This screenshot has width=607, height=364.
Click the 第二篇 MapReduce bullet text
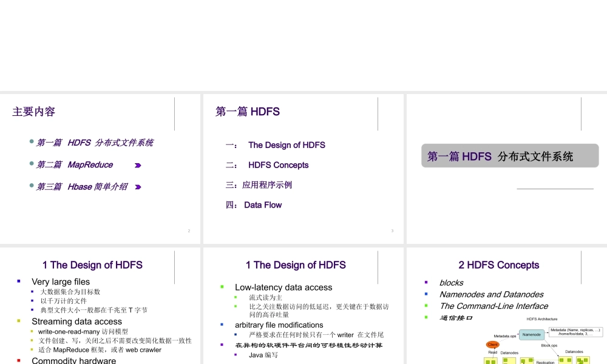74,165
